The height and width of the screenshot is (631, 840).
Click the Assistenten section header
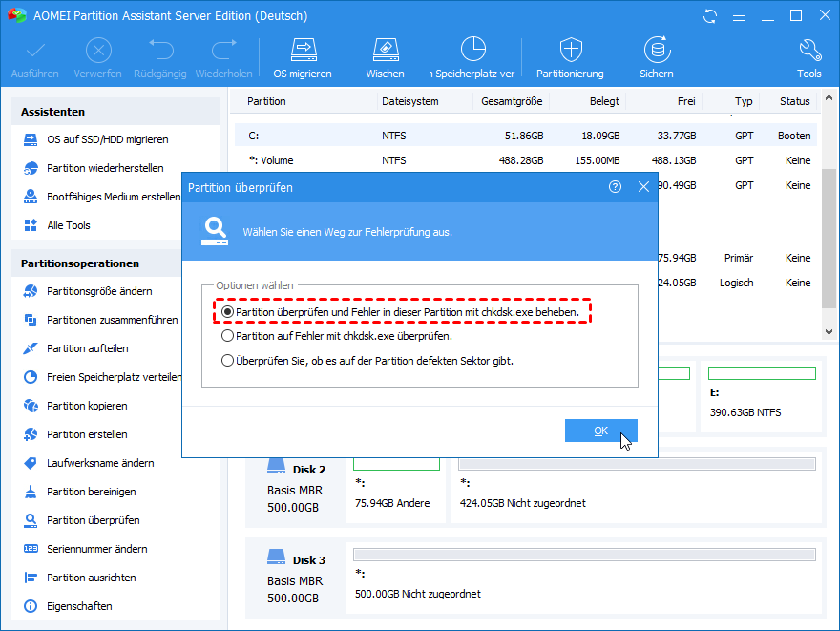tap(115, 112)
